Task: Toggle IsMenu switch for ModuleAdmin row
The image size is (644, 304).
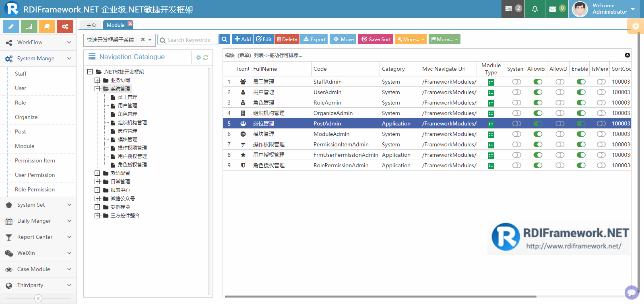Action: pyautogui.click(x=601, y=134)
